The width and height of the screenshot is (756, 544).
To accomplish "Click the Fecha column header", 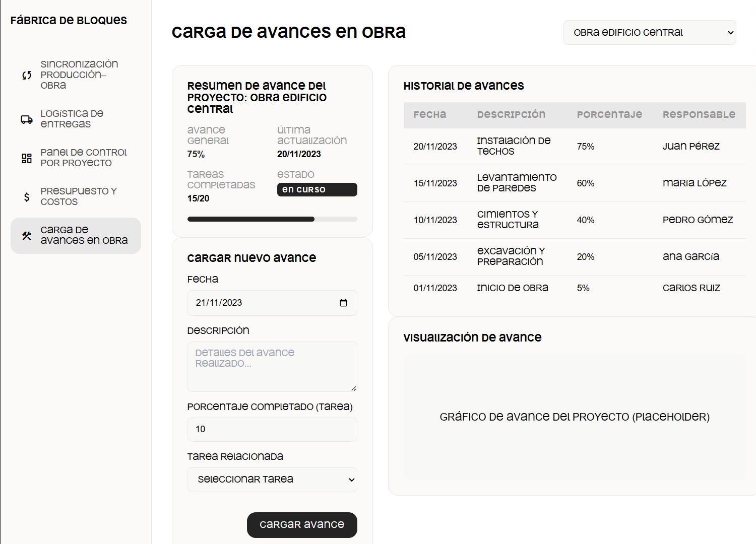I will 430,114.
